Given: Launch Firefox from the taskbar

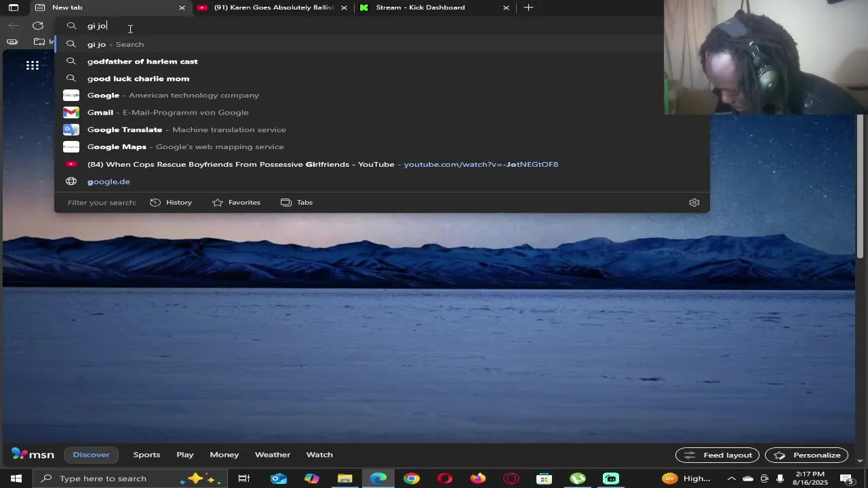Looking at the screenshot, I should tap(478, 479).
